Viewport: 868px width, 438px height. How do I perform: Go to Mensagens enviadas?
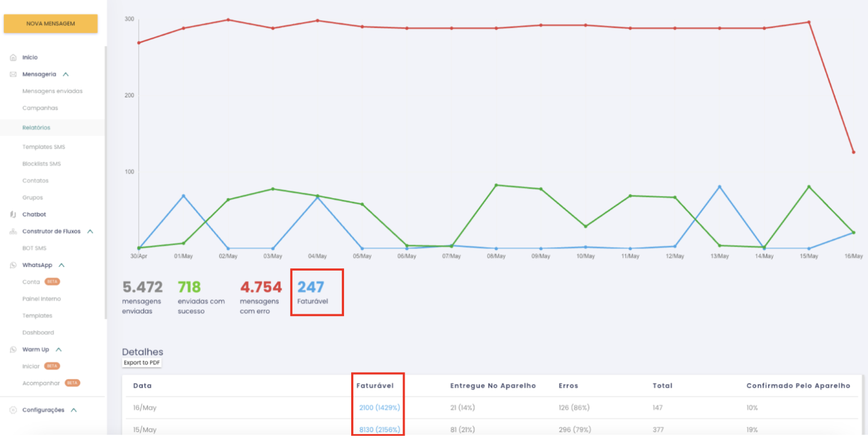(52, 91)
